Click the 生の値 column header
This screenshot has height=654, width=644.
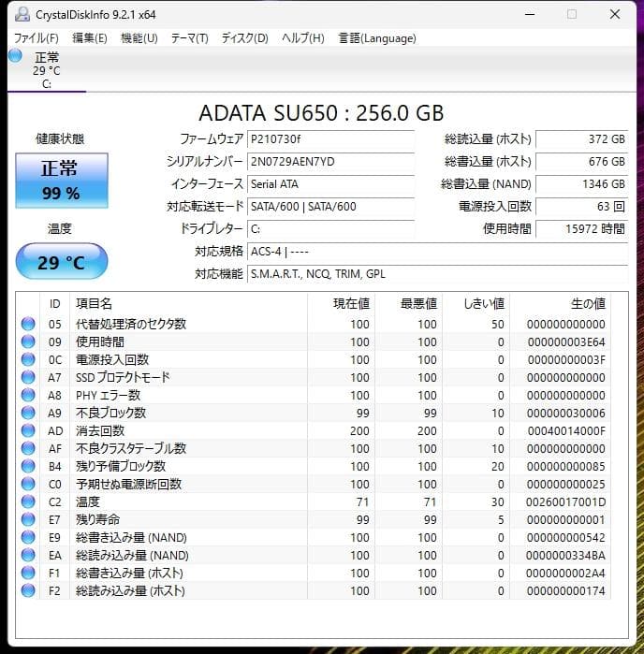(560, 304)
